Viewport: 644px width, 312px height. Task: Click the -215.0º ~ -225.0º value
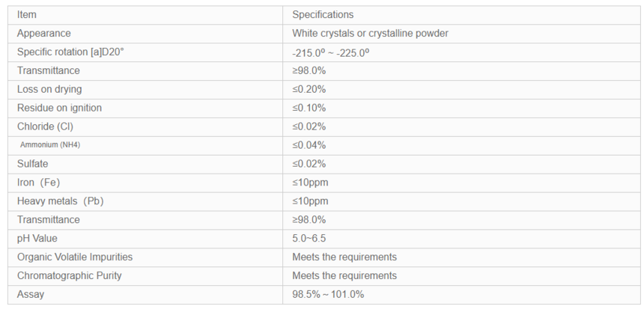click(331, 53)
